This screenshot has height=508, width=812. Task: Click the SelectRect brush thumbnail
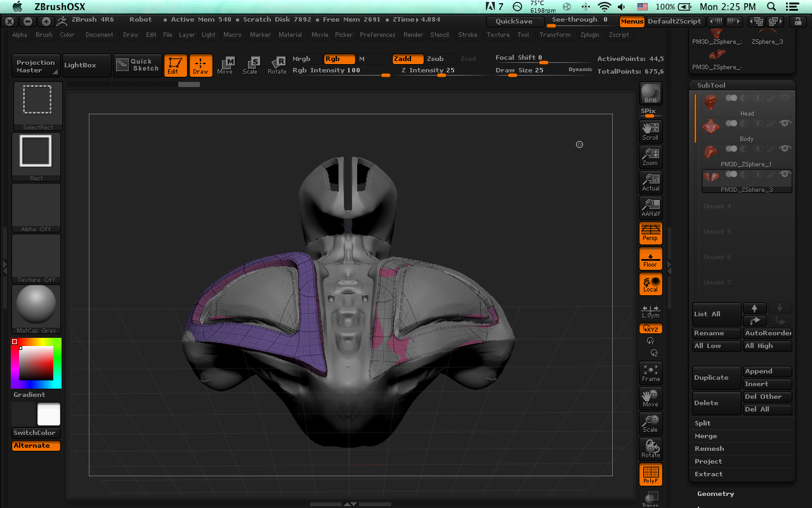37,106
